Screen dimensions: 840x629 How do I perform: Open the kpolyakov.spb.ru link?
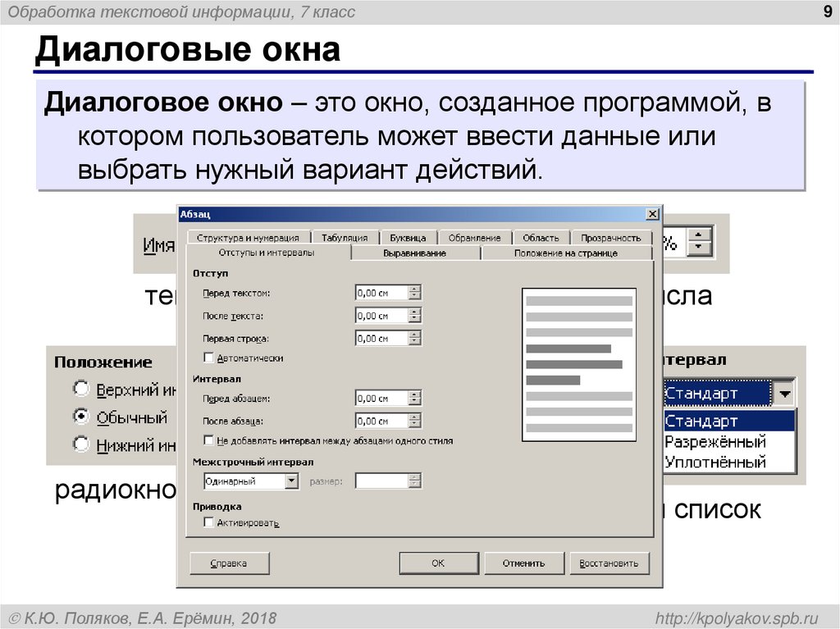737,618
